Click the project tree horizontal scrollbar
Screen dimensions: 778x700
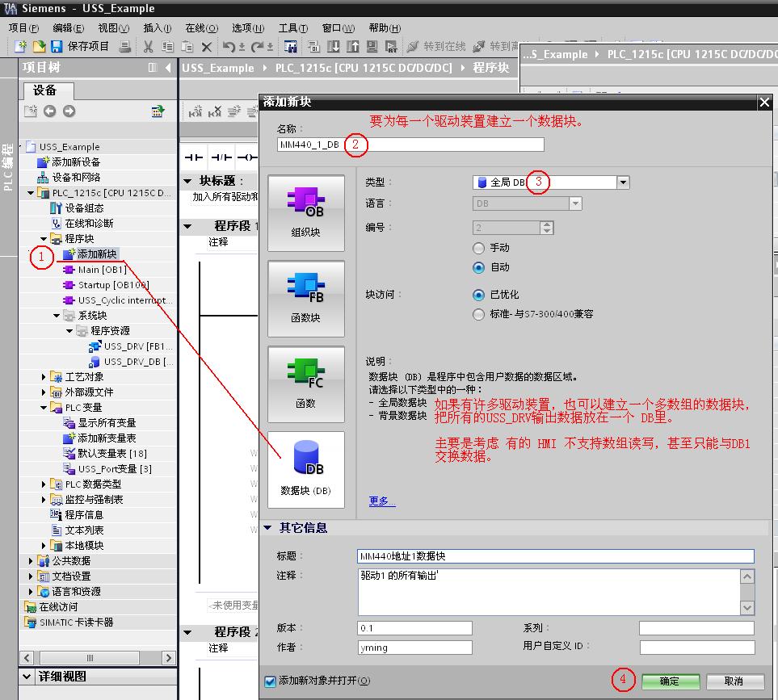(90, 658)
